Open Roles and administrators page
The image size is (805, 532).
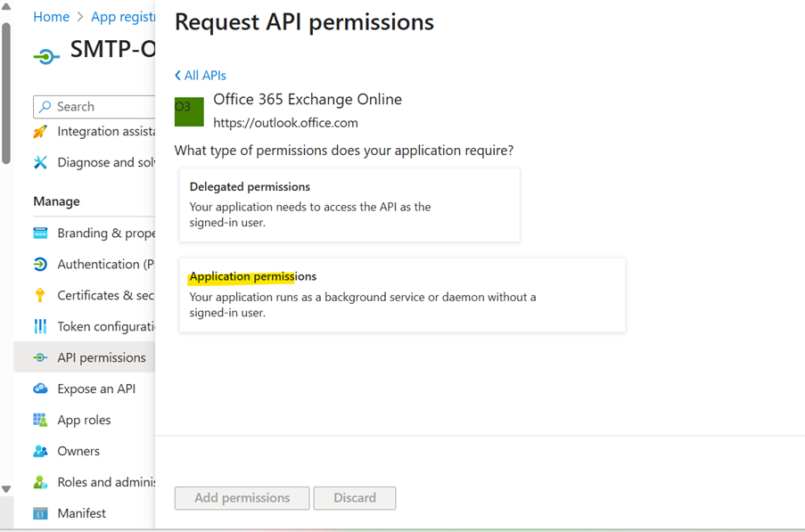point(84,482)
